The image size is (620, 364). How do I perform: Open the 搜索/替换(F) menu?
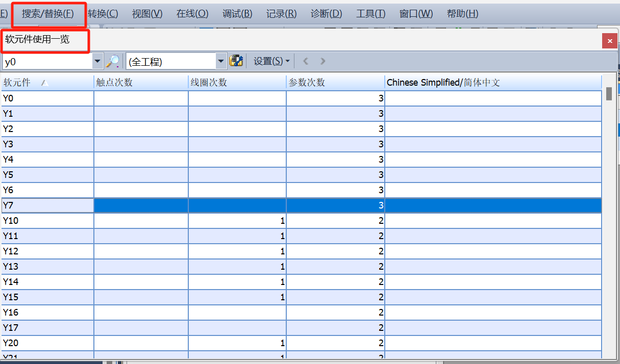click(x=47, y=14)
